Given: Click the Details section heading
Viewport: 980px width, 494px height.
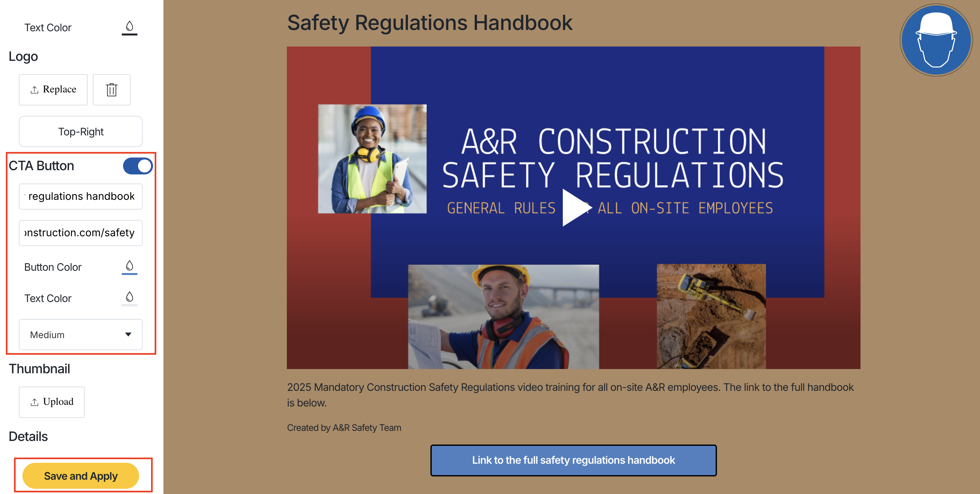Looking at the screenshot, I should [x=28, y=436].
